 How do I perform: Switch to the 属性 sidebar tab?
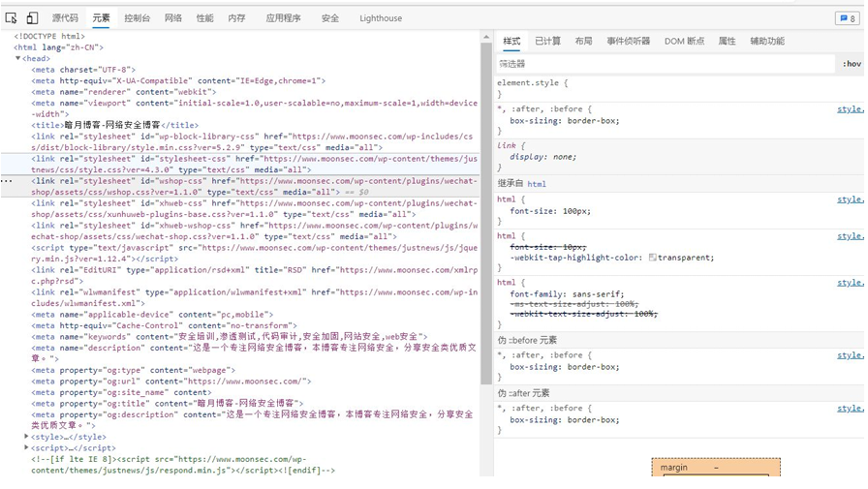[728, 41]
